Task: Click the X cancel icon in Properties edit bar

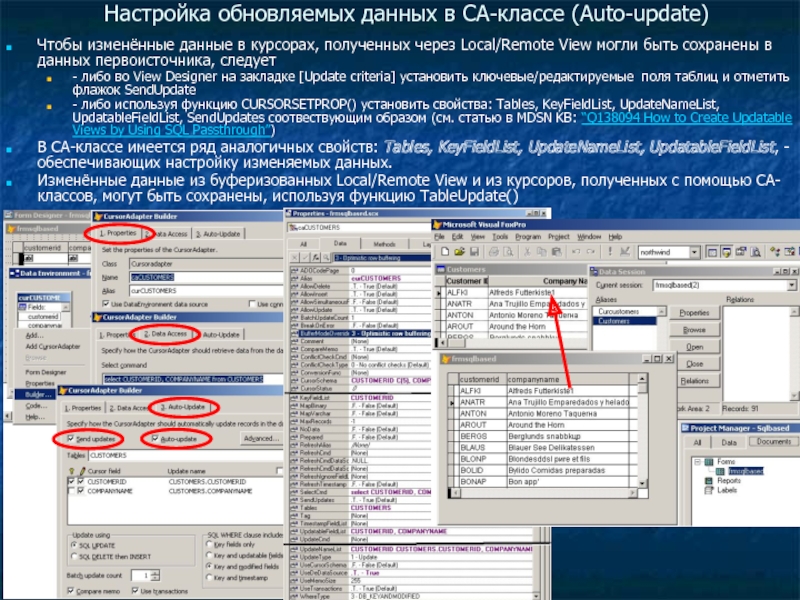Action: coord(294,258)
